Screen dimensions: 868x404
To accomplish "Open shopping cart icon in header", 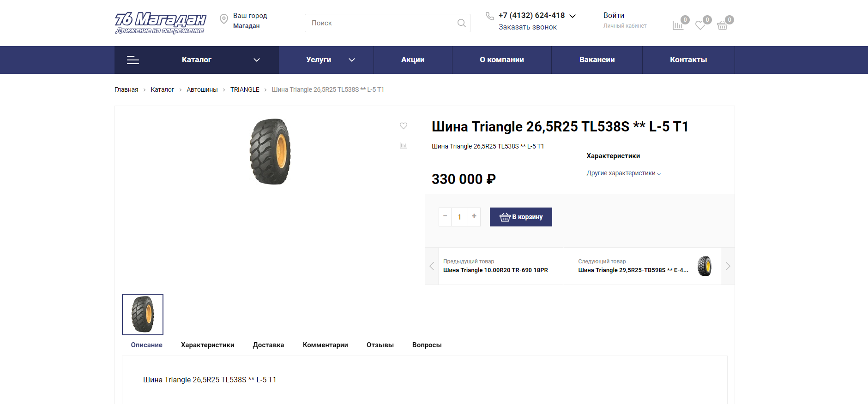I will pyautogui.click(x=723, y=25).
